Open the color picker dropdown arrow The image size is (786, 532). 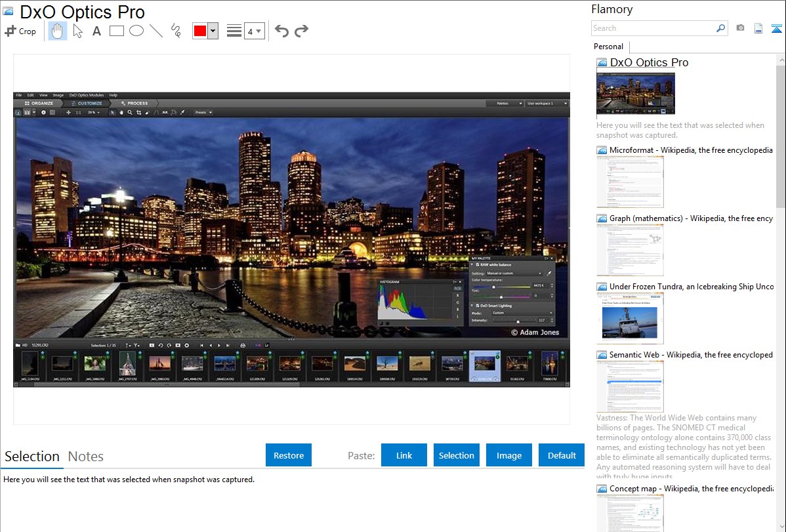[x=213, y=31]
